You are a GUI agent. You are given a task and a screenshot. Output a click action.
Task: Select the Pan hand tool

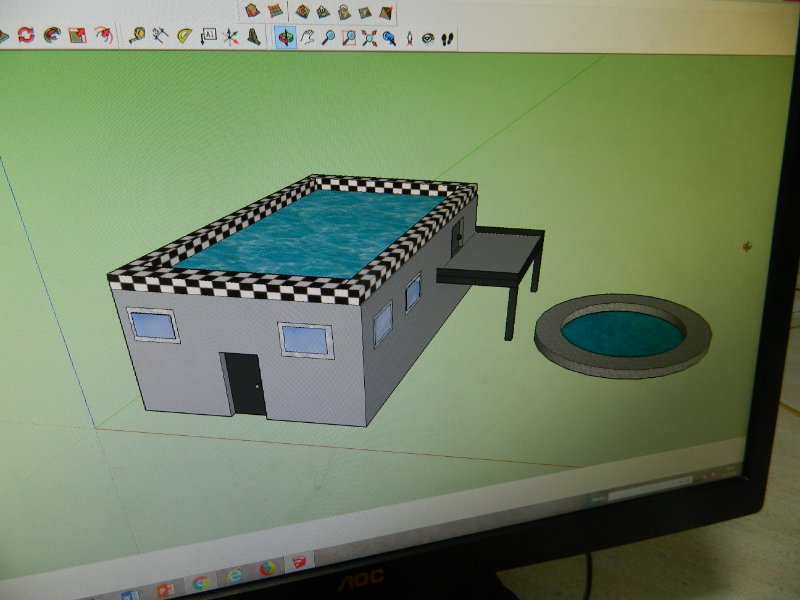pyautogui.click(x=307, y=38)
